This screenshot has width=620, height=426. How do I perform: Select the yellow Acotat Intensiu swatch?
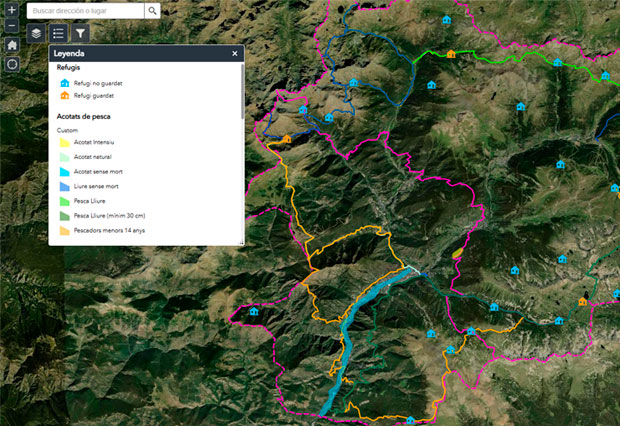(64, 143)
